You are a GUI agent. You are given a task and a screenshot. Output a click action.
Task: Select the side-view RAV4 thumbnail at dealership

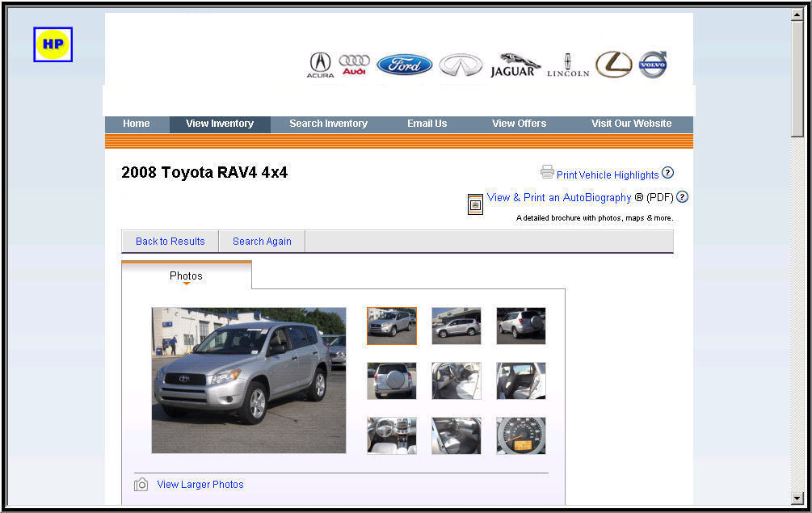456,326
